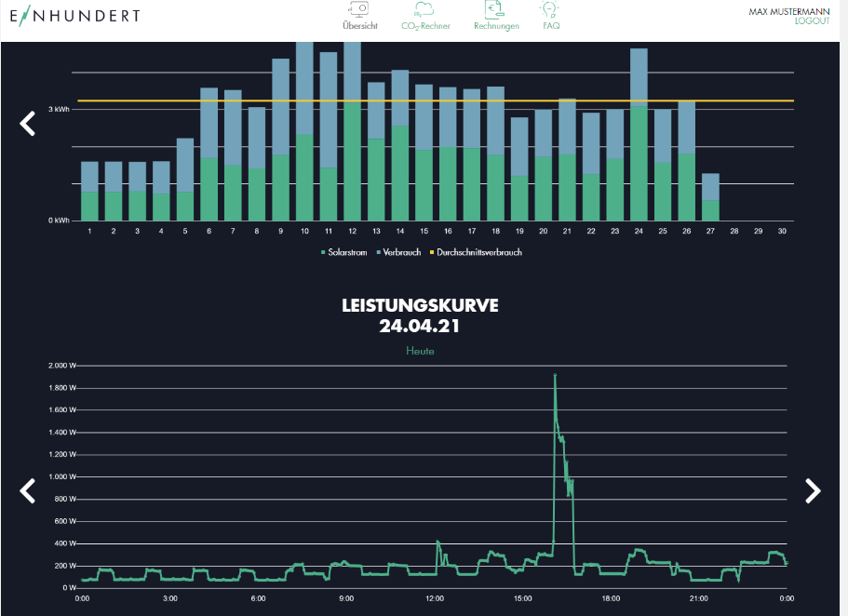
Task: Open the Übersicht monitor icon
Action: (x=359, y=8)
